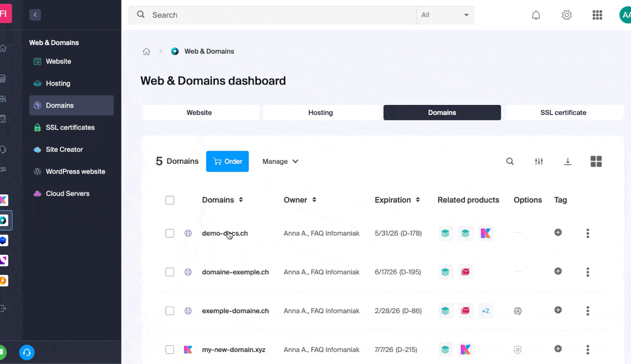This screenshot has width=631, height=364.
Task: Sort by Expiration column arrows
Action: (x=418, y=200)
